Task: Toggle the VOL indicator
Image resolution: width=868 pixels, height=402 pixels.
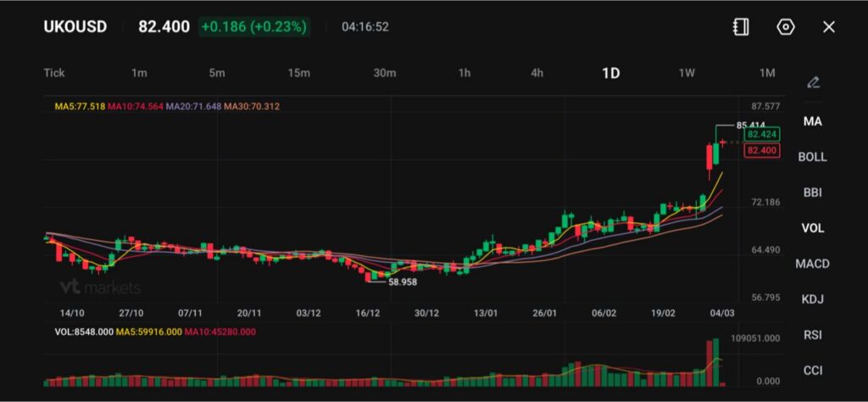Action: click(x=812, y=228)
